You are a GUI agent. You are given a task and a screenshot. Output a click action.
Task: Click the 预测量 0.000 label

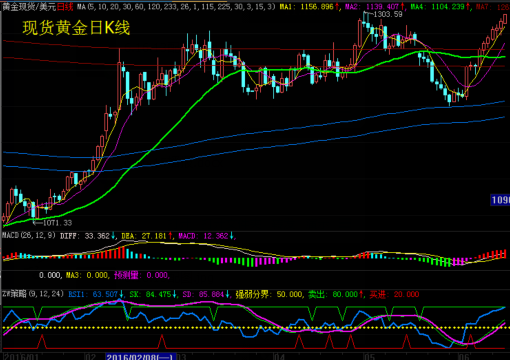tap(142, 275)
